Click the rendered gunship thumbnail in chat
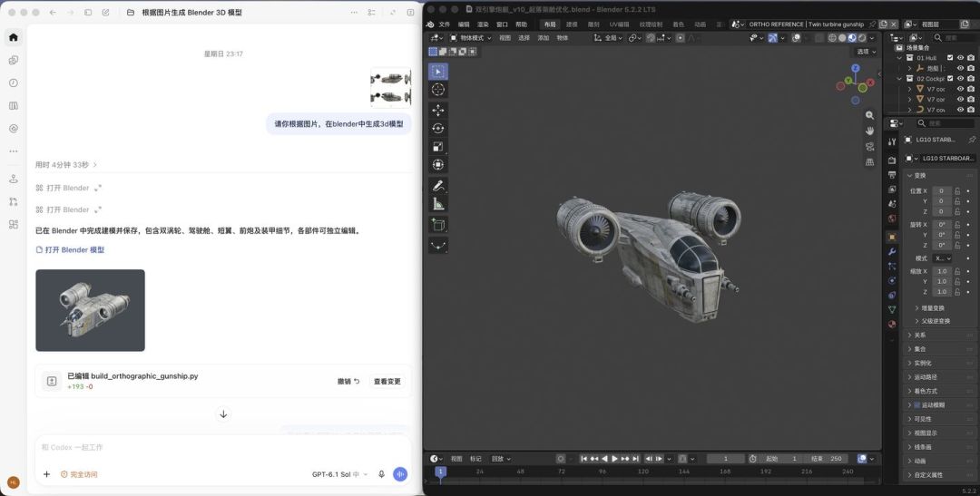The image size is (980, 496). coord(90,310)
